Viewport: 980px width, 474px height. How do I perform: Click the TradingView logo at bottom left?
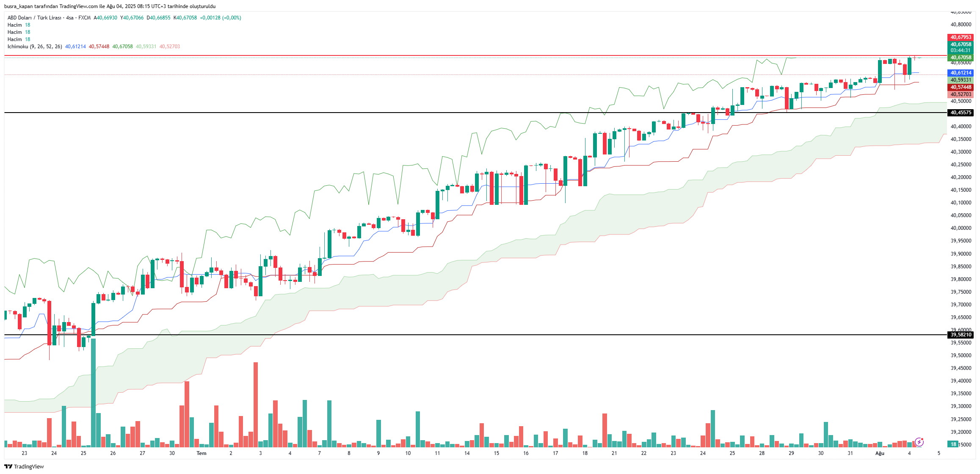click(x=24, y=466)
